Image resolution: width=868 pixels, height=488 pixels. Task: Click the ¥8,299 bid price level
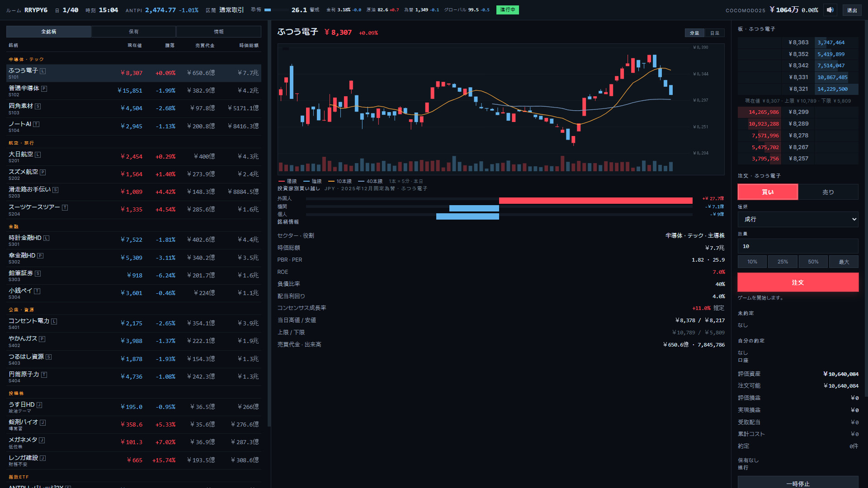[x=798, y=112]
